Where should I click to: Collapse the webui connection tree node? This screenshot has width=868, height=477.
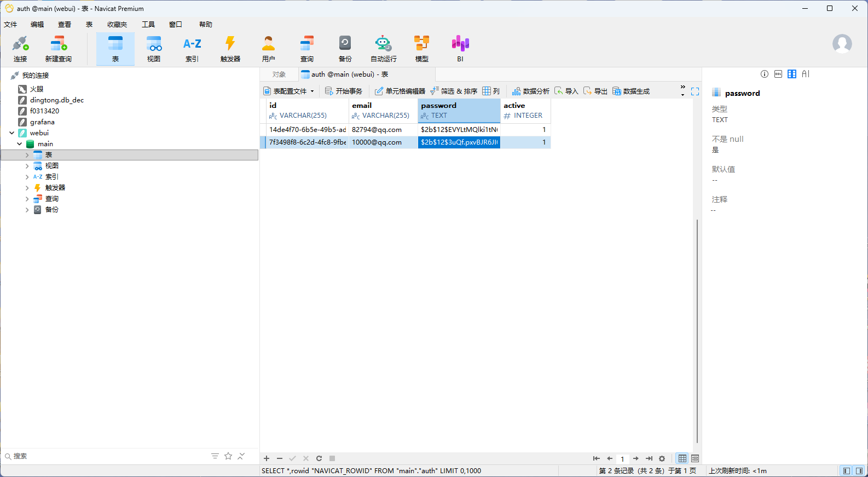tap(12, 133)
